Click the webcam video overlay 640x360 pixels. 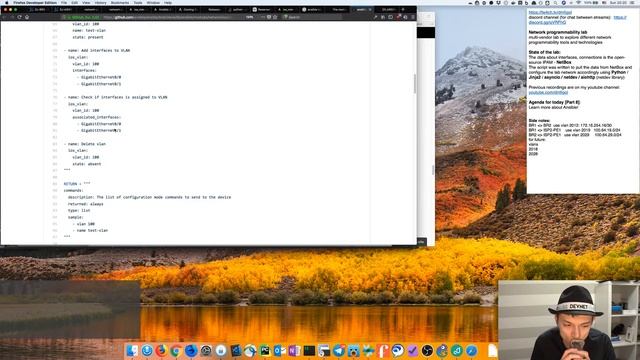(569, 320)
